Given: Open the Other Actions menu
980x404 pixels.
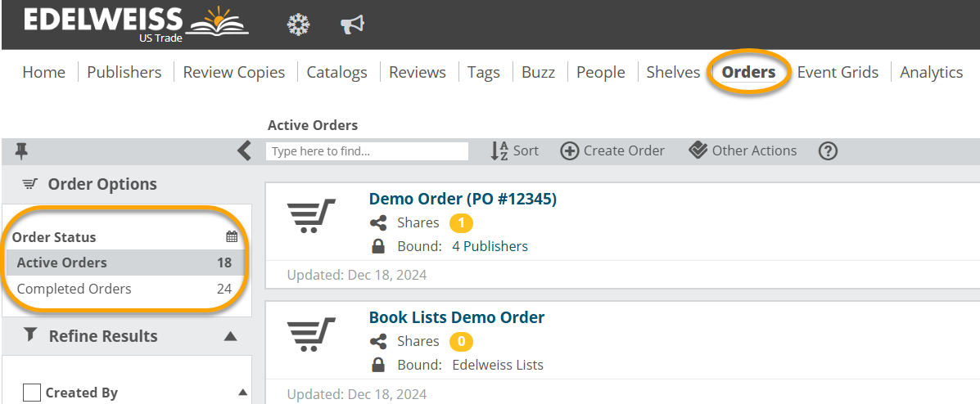Looking at the screenshot, I should 743,150.
